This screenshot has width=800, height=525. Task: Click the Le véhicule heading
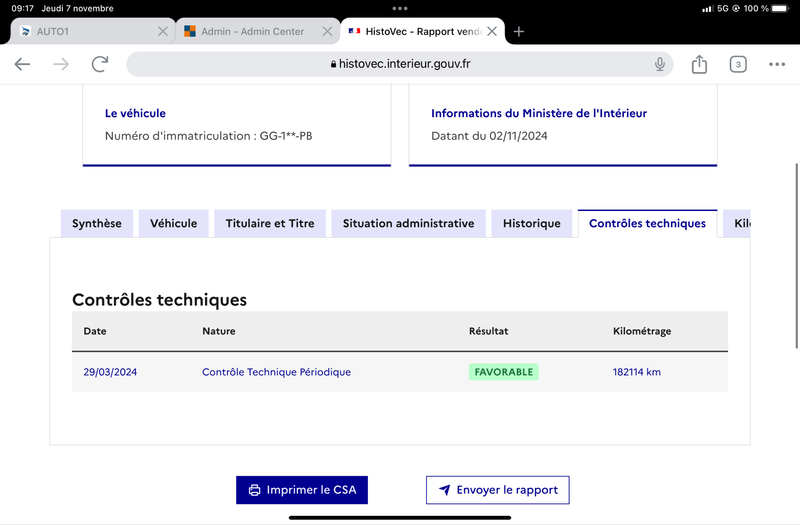135,113
